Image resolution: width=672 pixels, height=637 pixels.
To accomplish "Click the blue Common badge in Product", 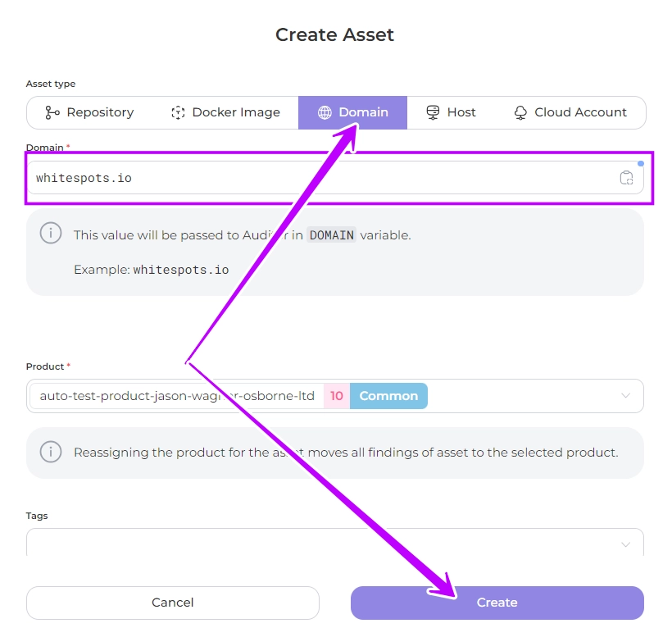I will pyautogui.click(x=388, y=396).
